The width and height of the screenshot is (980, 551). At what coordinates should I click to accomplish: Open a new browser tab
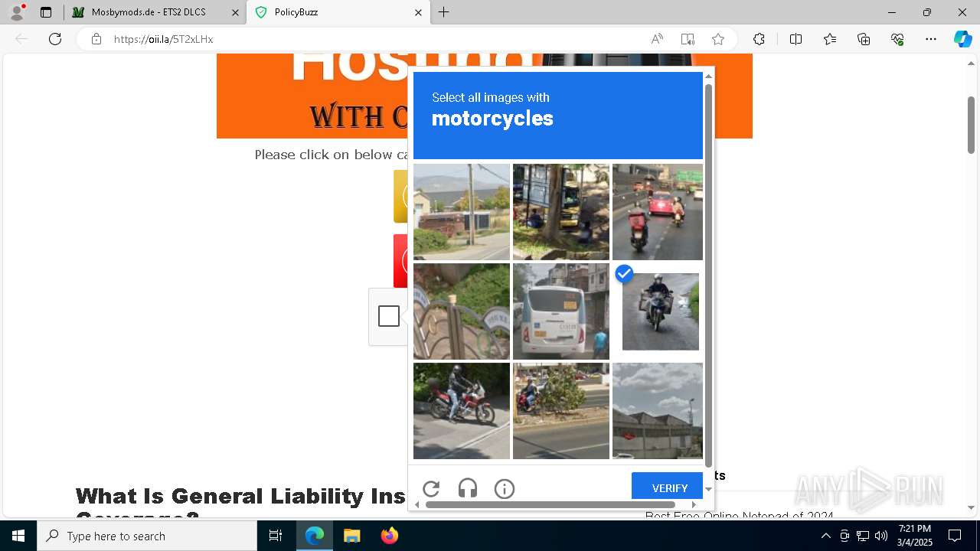click(x=444, y=12)
